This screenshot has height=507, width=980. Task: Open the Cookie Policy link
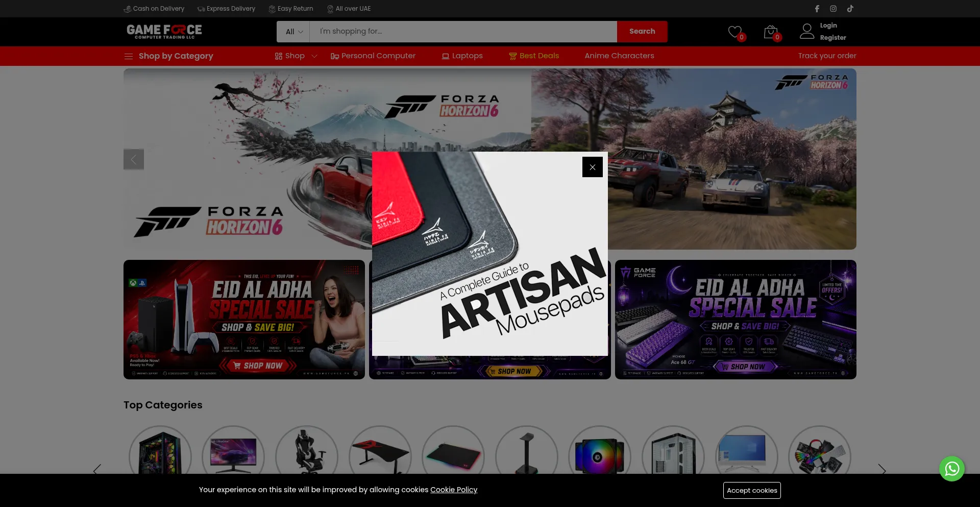pyautogui.click(x=454, y=490)
